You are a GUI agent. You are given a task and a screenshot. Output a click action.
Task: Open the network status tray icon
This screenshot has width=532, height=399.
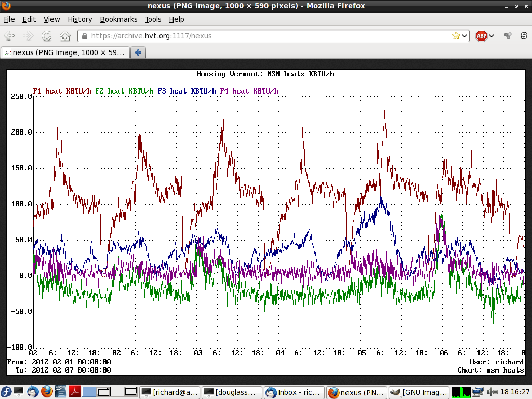(478, 392)
